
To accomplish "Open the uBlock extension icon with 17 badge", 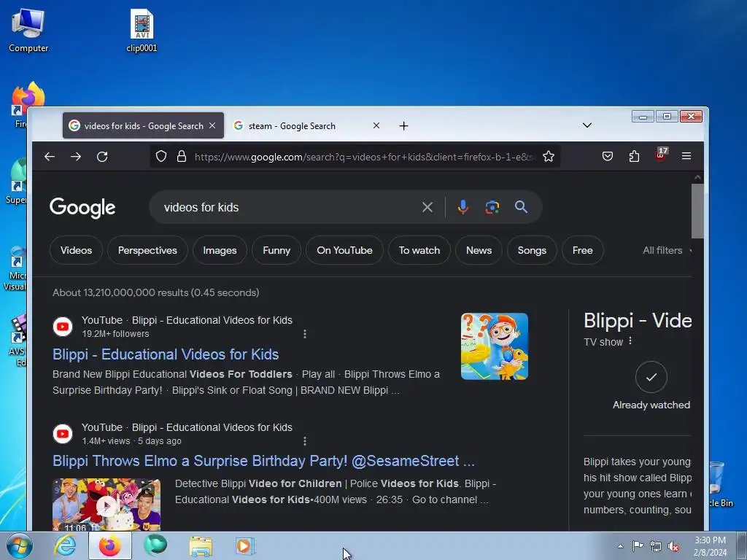I will coord(661,155).
